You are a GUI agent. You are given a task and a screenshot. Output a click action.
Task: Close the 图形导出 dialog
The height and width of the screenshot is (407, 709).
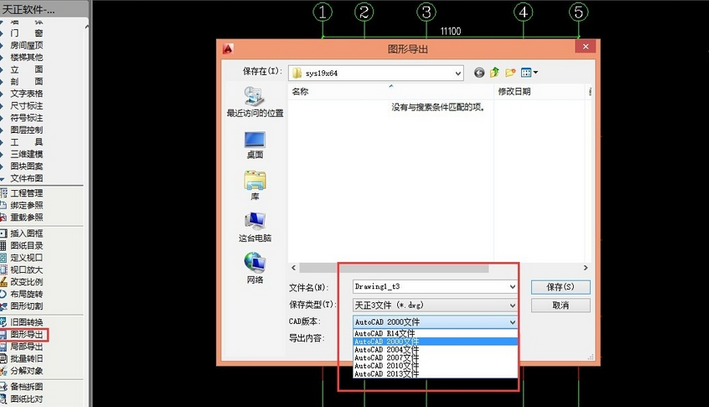click(586, 47)
